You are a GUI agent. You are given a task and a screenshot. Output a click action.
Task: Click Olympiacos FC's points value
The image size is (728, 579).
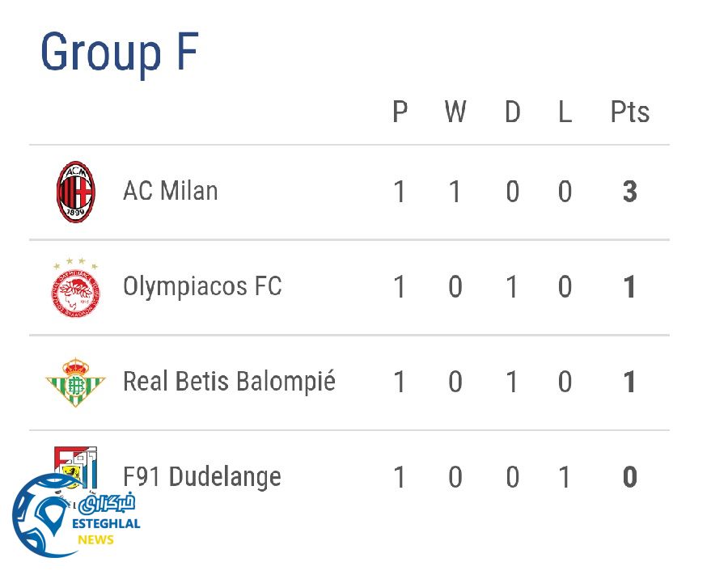tap(629, 288)
